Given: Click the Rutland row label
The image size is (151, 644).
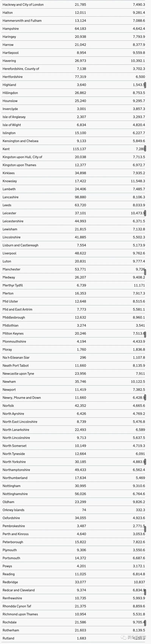Looking at the screenshot, I should point(8,638).
